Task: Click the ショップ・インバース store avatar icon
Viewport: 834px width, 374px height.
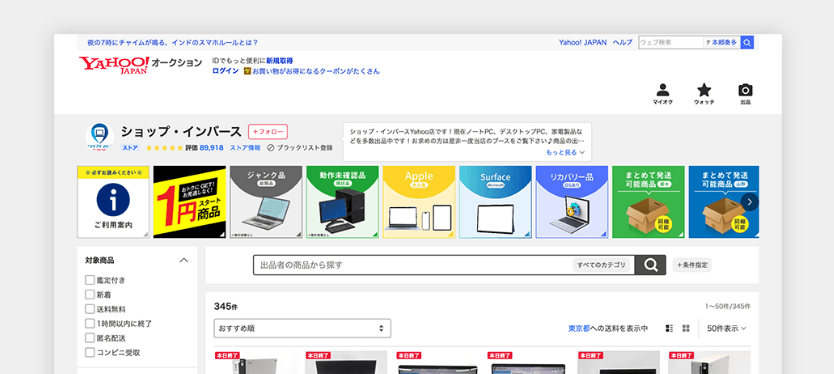Action: [99, 138]
